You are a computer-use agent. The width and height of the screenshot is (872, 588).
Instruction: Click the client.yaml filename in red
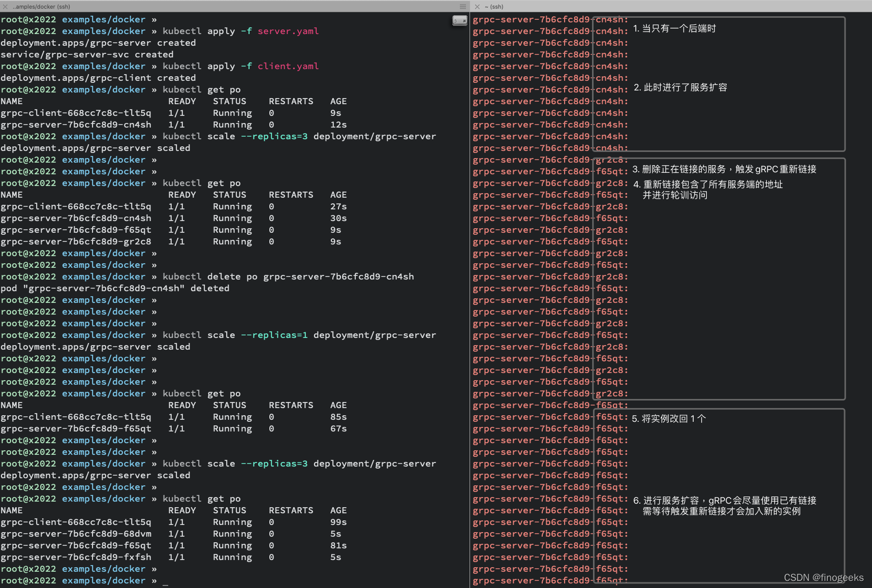click(288, 66)
